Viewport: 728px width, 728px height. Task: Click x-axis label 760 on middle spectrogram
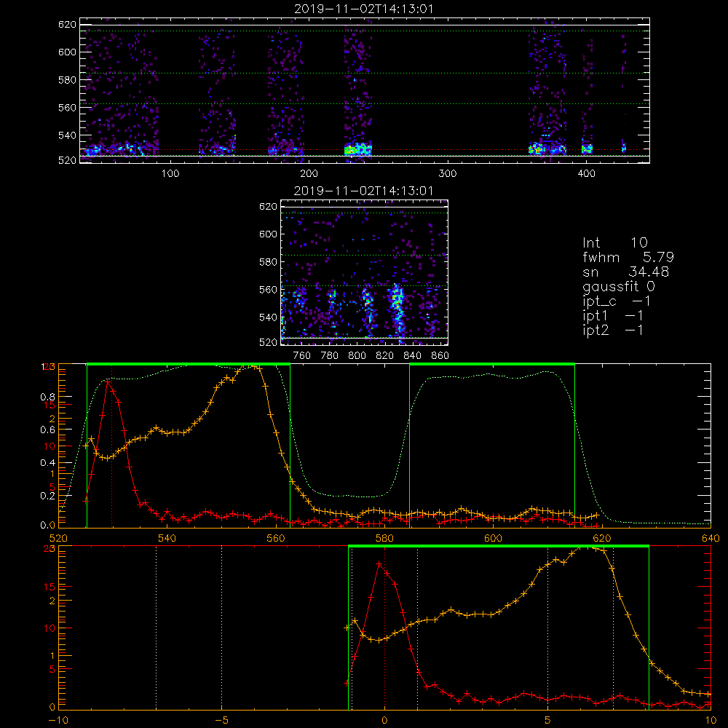302,355
